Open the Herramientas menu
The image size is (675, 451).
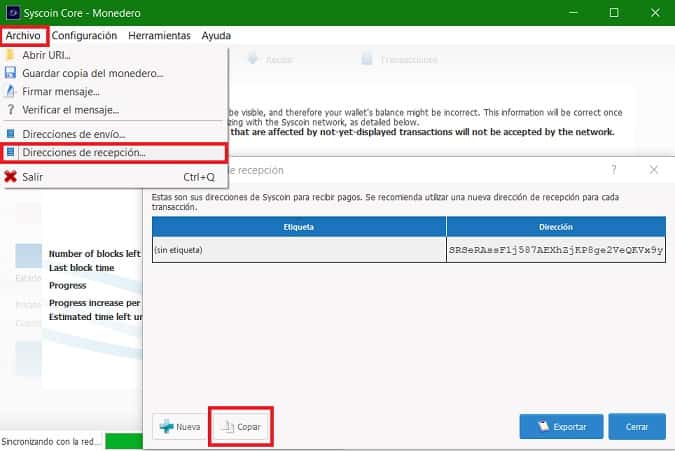pyautogui.click(x=159, y=36)
